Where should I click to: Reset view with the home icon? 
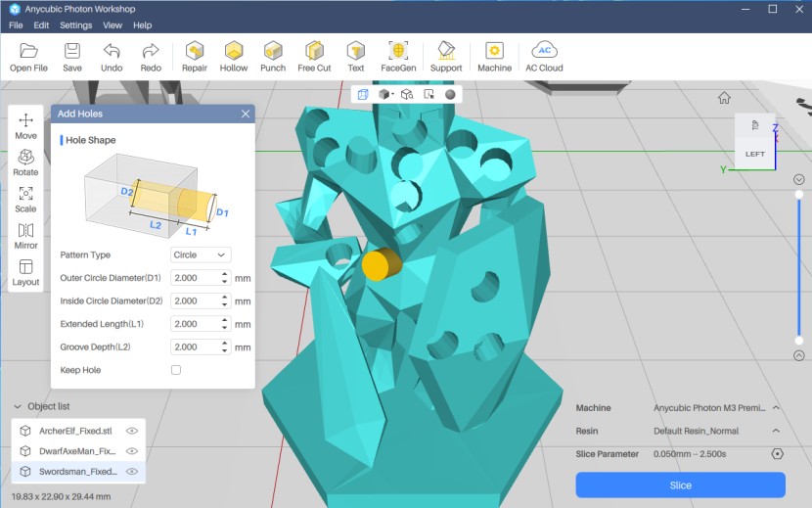[x=724, y=98]
